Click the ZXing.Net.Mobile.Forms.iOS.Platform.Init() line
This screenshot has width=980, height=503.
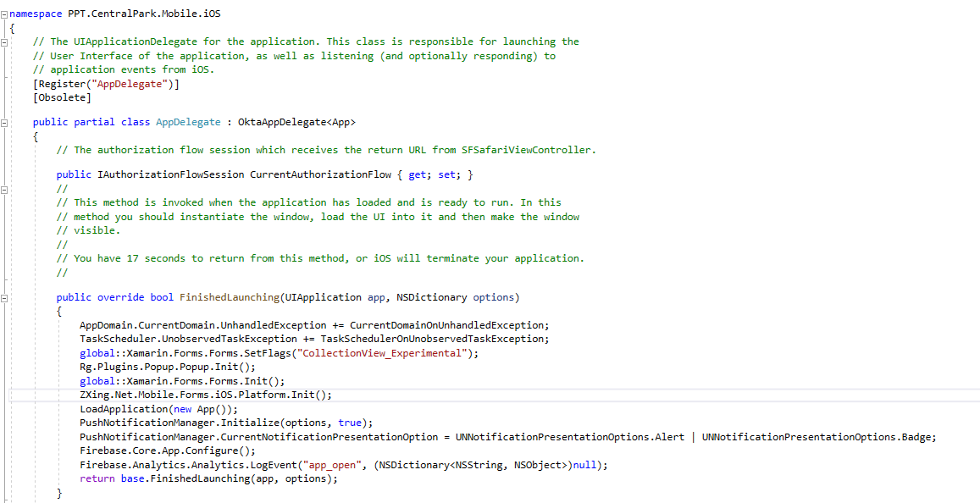click(x=207, y=395)
